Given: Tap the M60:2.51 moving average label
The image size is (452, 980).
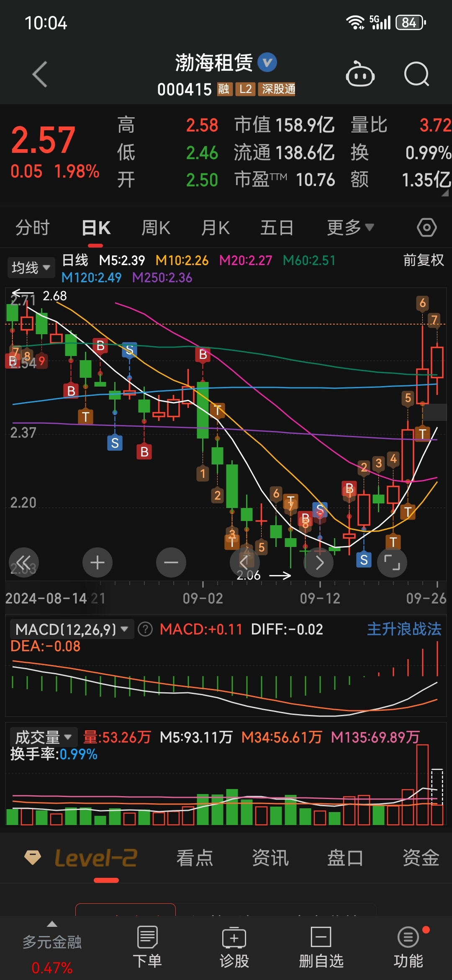Looking at the screenshot, I should pos(309,260).
